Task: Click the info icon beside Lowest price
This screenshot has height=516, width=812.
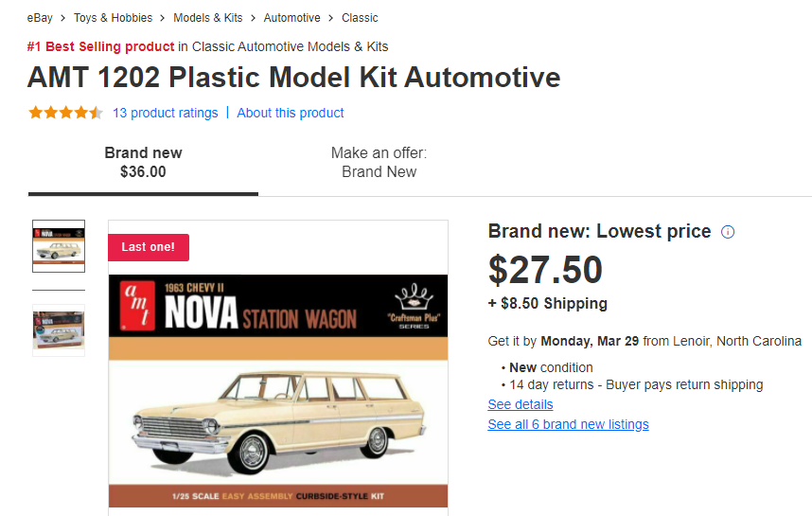Action: click(x=728, y=232)
